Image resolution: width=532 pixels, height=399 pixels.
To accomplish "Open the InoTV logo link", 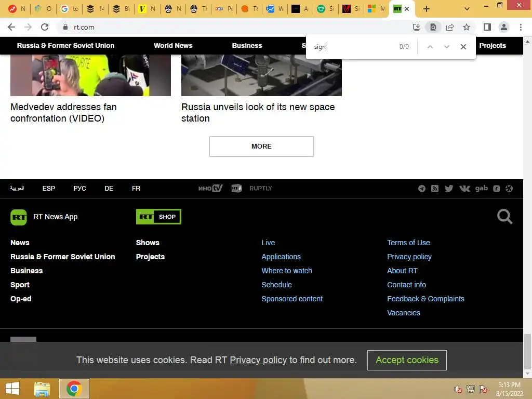I will 210,188.
